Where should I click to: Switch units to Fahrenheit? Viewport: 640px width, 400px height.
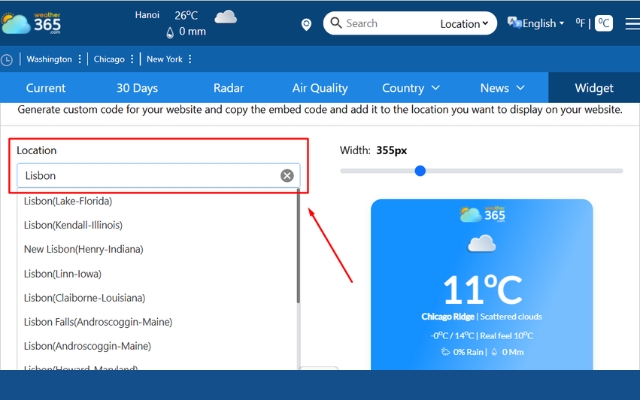pyautogui.click(x=580, y=22)
